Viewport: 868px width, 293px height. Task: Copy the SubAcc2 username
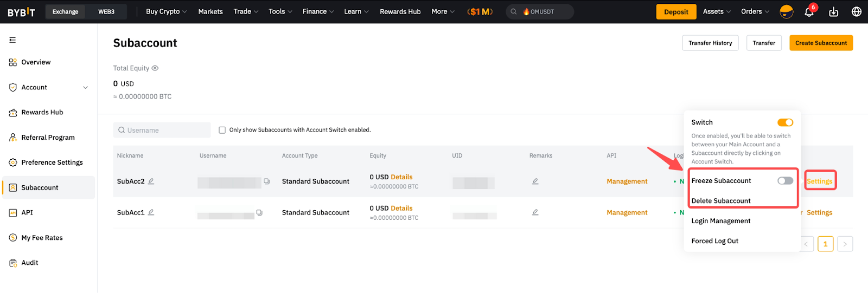[266, 181]
